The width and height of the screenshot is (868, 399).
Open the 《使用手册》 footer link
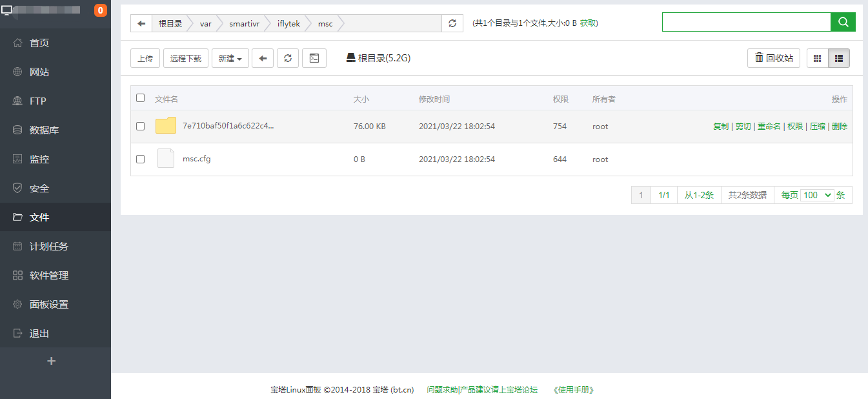pos(574,390)
